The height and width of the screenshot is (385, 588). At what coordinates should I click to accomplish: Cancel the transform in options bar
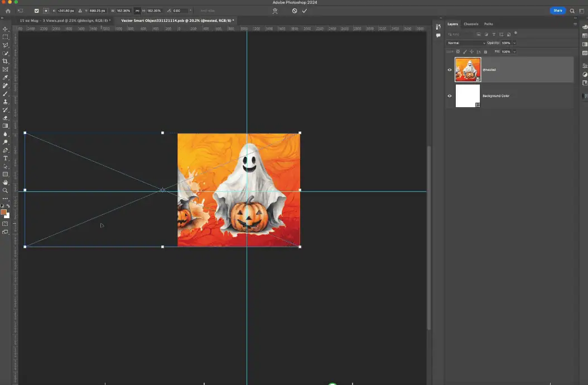coord(295,11)
